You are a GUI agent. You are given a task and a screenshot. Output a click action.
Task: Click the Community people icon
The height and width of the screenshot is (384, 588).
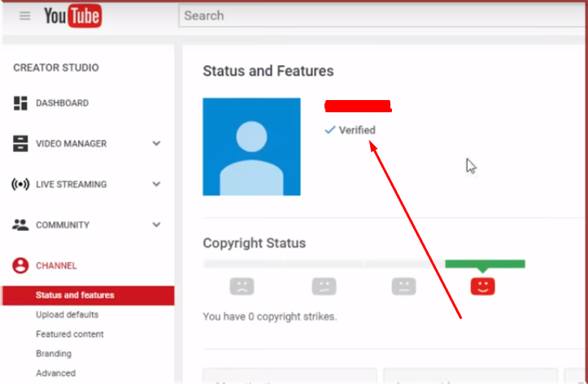(x=21, y=225)
